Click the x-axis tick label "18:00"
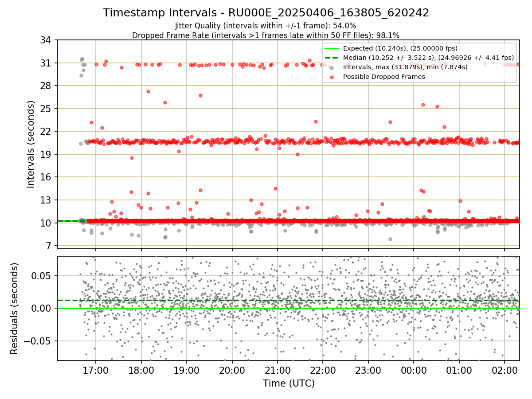The height and width of the screenshot is (399, 532). (141, 370)
